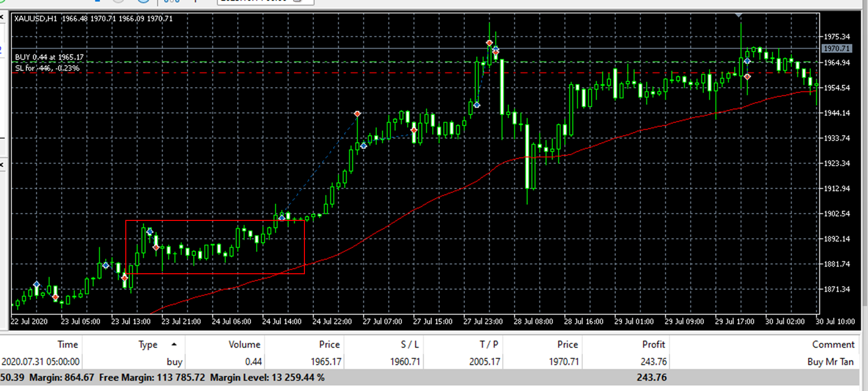Click the '24 Jul 06:00' time axis label
Screen dimensions: 868x391
pyautogui.click(x=231, y=322)
